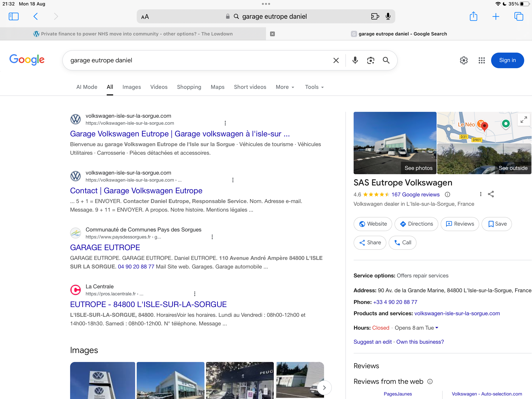The image size is (532, 399).
Task: Open the tab overview icon
Action: (x=519, y=16)
